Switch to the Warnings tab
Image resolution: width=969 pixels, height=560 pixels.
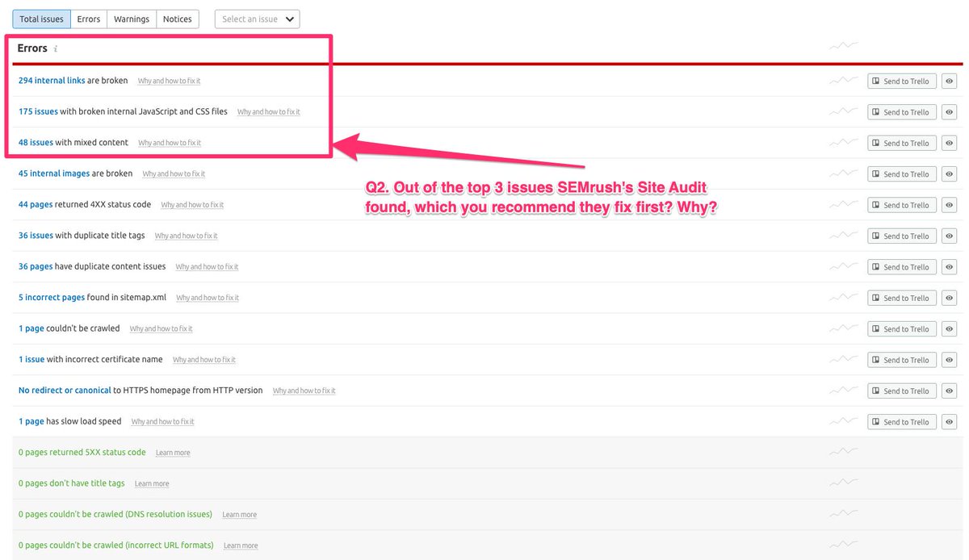pyautogui.click(x=131, y=19)
